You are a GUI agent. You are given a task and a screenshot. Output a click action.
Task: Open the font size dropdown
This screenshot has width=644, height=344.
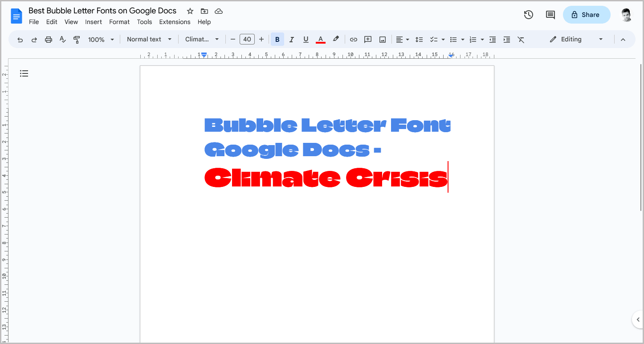tap(247, 39)
